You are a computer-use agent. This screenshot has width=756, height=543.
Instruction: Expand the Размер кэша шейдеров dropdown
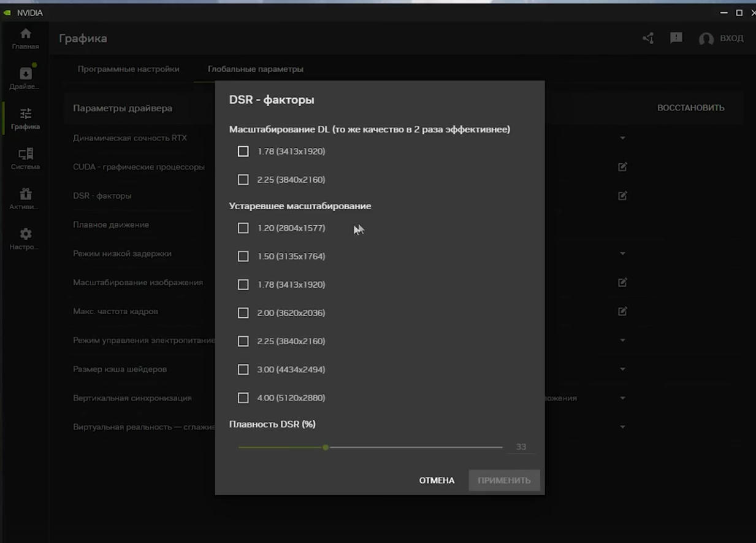pos(622,369)
